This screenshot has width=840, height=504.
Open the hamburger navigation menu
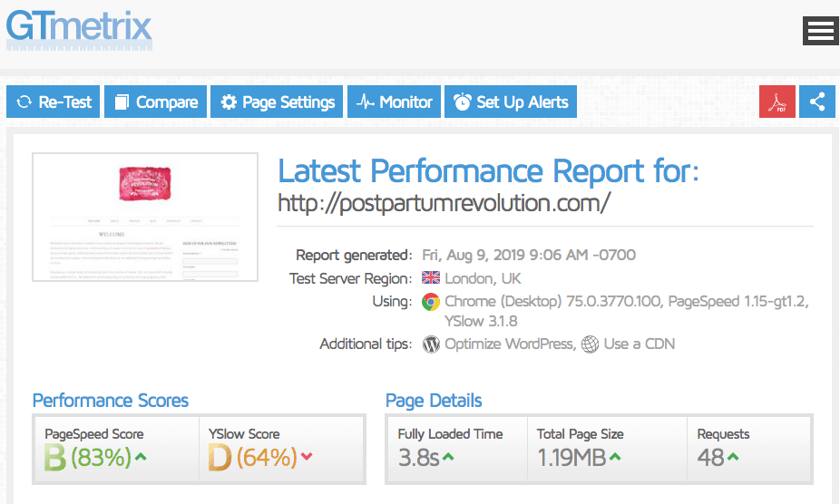coord(821,31)
